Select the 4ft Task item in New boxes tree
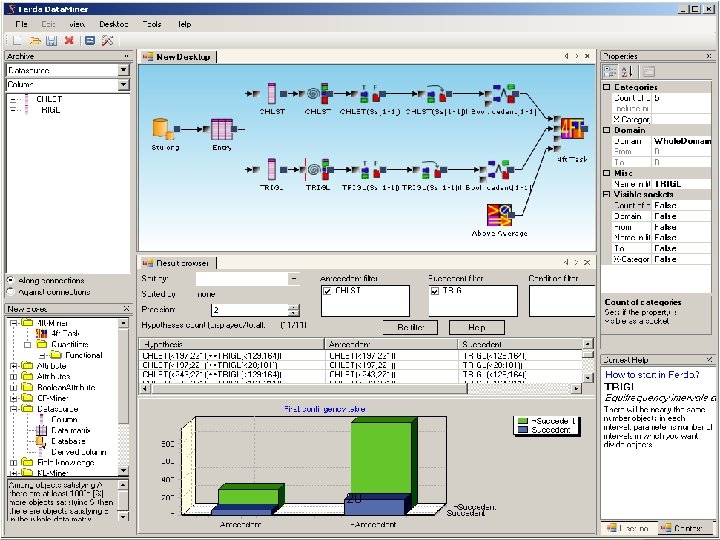 coord(65,333)
